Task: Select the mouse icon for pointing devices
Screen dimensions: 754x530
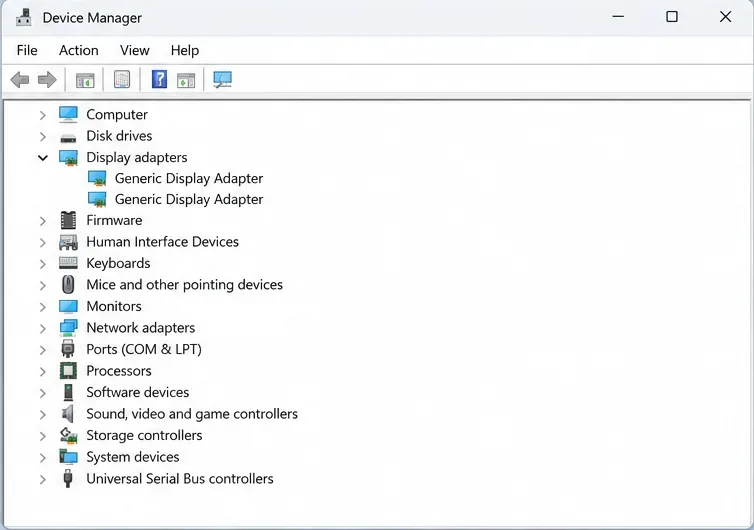Action: click(x=68, y=285)
